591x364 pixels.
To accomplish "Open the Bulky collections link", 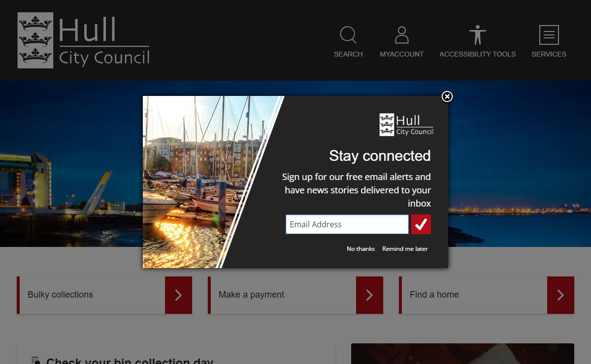I will (x=60, y=295).
